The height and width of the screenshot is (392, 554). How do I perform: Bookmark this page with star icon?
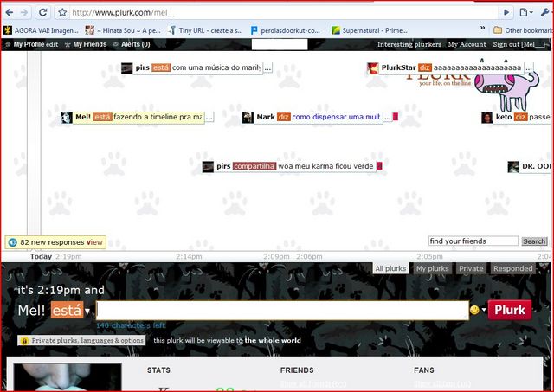point(62,13)
